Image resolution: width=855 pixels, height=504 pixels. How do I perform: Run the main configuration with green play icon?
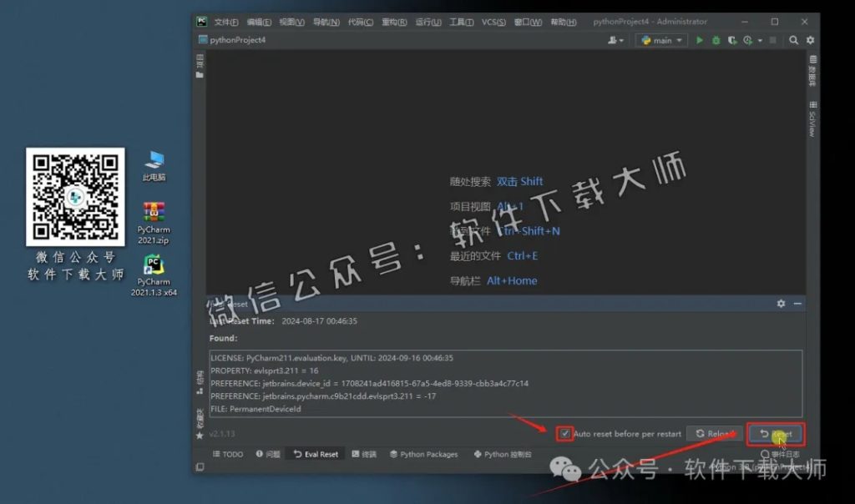700,40
